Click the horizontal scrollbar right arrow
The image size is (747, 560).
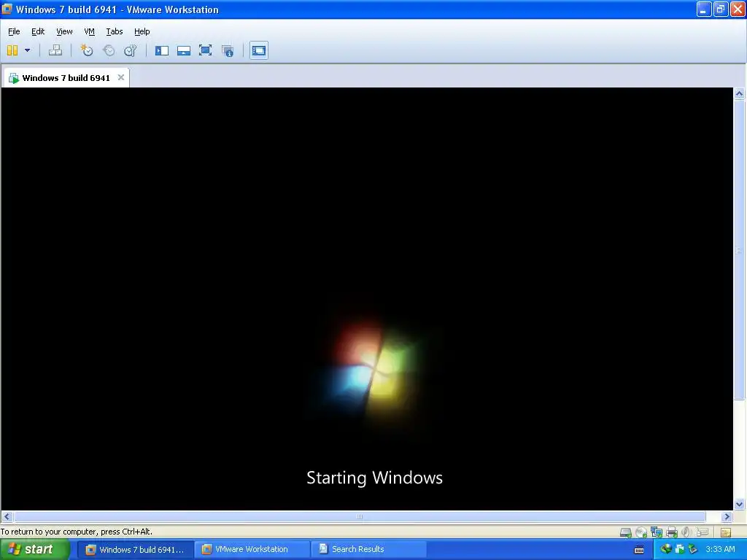727,517
